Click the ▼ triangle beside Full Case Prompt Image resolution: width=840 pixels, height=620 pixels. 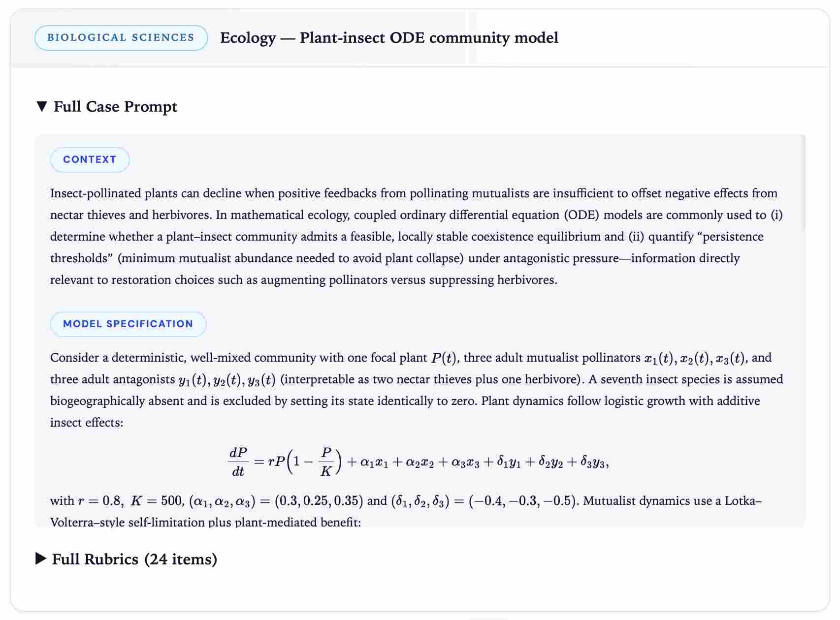tap(42, 106)
